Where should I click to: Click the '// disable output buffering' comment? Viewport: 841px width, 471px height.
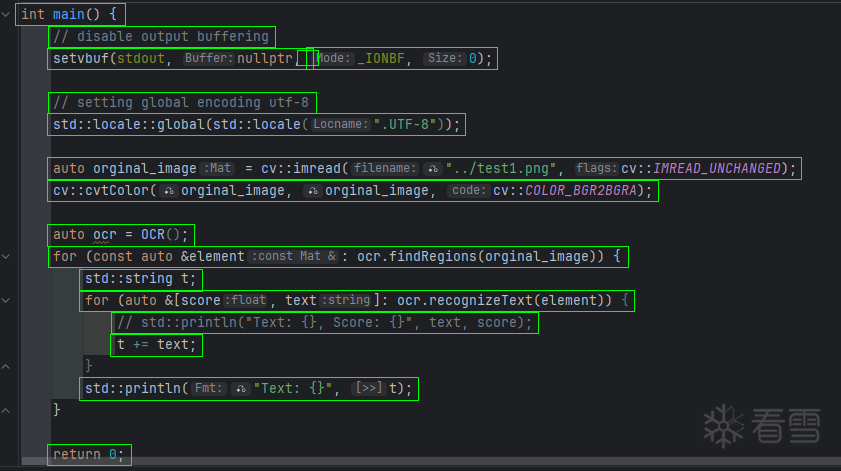point(161,36)
